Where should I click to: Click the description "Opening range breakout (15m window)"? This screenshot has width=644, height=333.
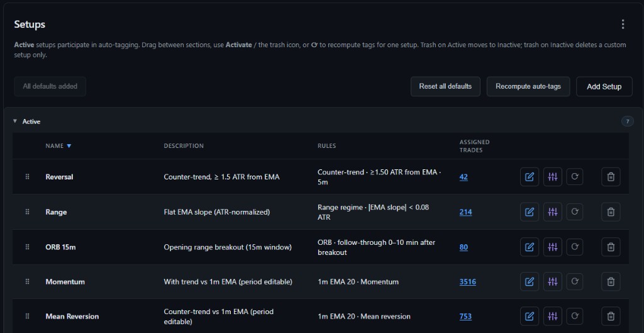click(228, 247)
